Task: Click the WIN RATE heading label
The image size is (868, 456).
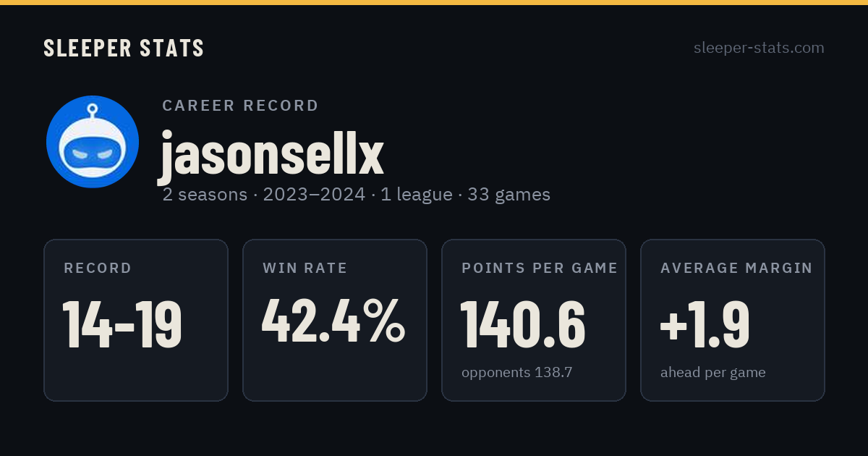Action: coord(305,269)
